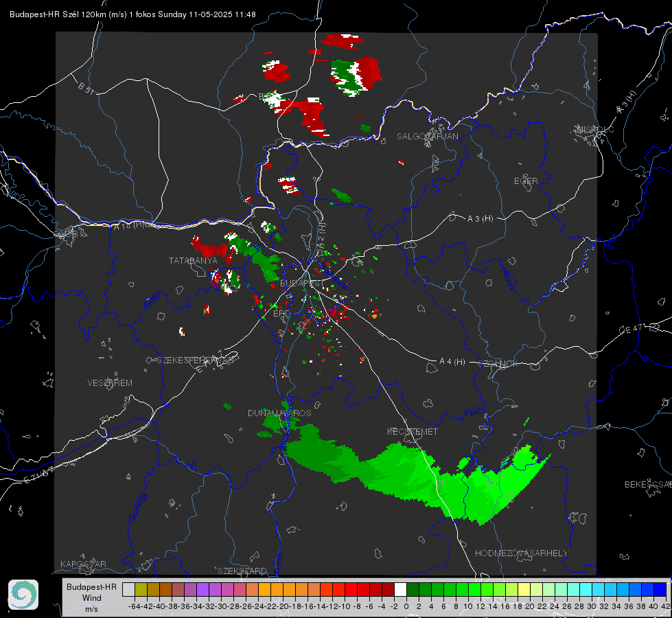The image size is (672, 618).
Task: Choose the deep blue swatch between 40 and 42
Action: tap(660, 590)
